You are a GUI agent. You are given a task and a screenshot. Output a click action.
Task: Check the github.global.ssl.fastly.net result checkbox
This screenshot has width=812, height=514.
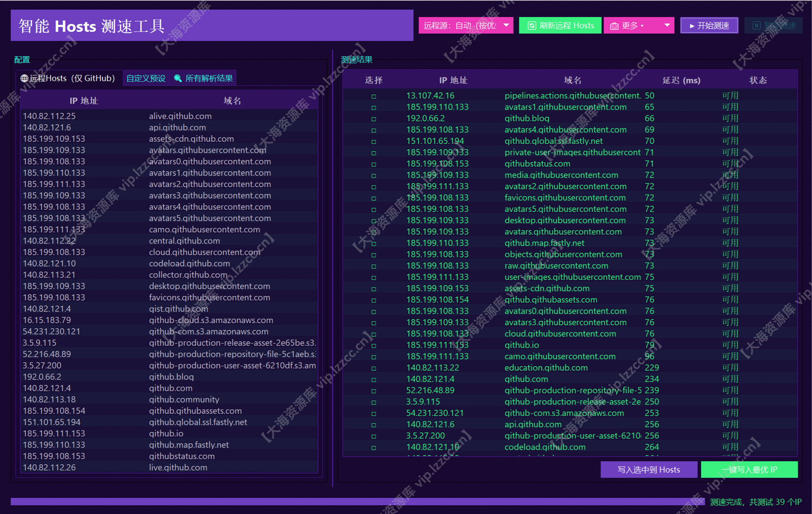click(x=373, y=141)
